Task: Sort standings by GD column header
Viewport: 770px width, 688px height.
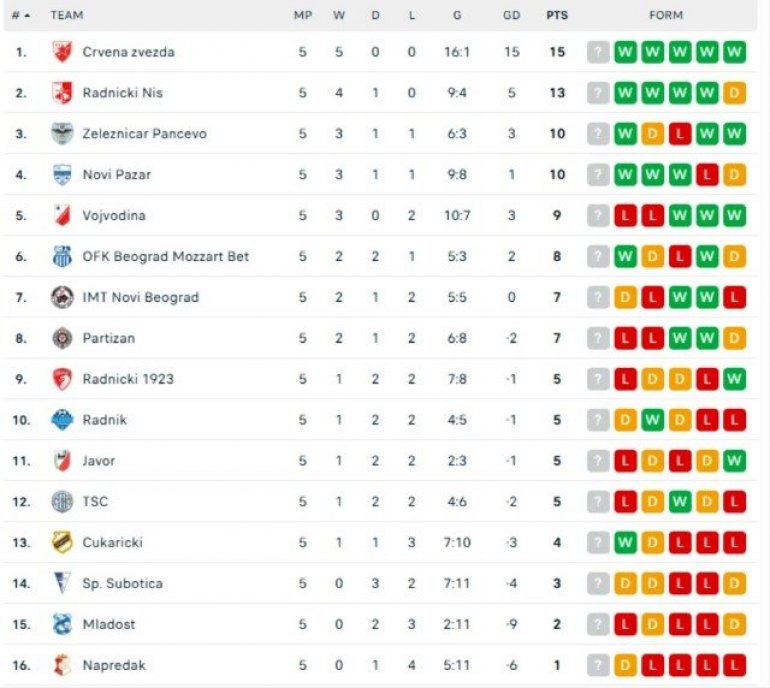Action: 512,15
